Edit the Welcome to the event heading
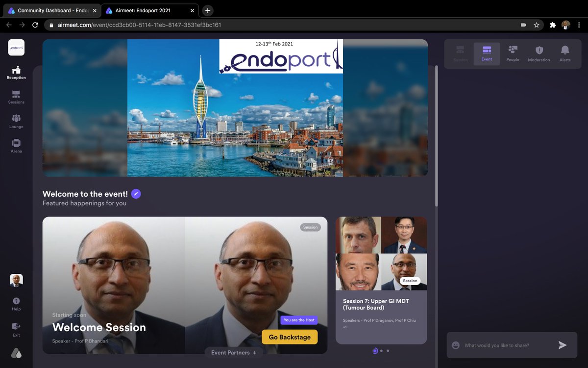 (136, 194)
